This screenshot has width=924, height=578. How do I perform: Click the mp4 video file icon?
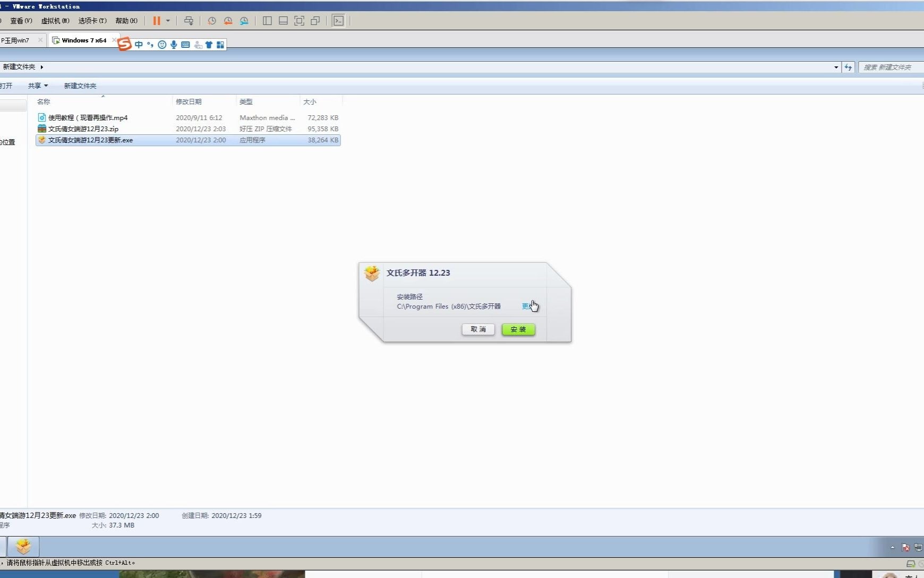42,117
